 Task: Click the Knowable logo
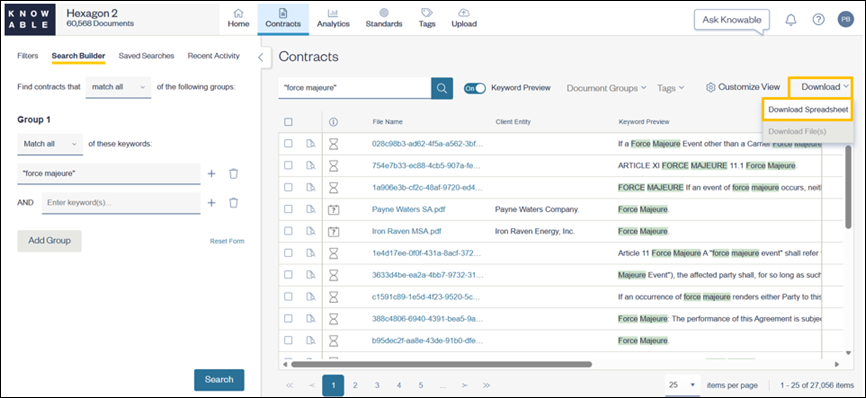[x=30, y=19]
